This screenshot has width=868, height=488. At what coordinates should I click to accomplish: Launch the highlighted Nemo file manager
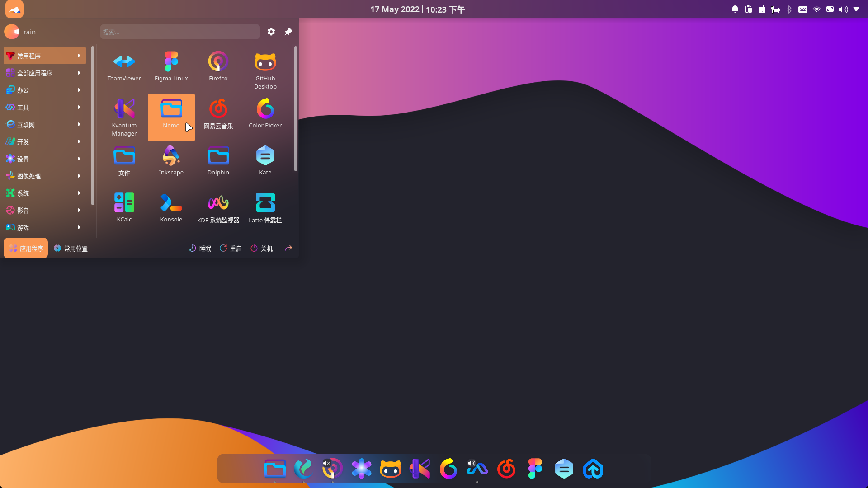tap(171, 117)
